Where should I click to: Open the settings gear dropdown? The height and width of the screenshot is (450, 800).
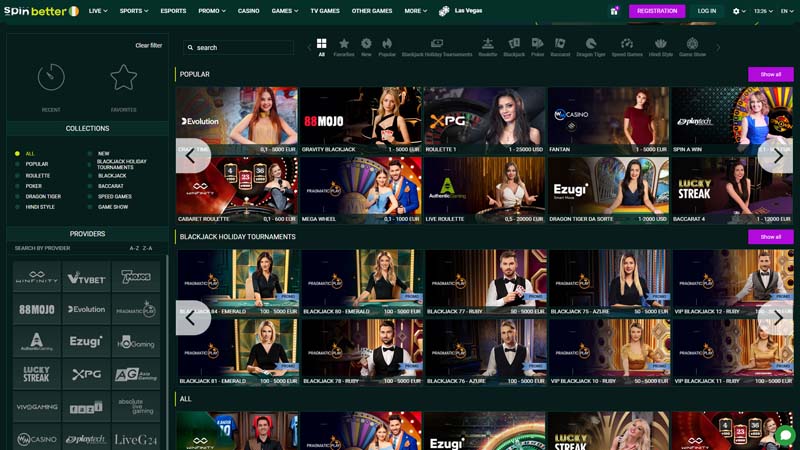click(739, 11)
